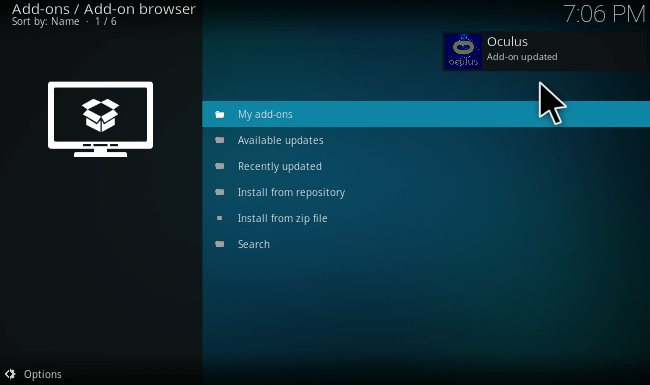650x385 pixels.
Task: Select Install from zip file
Action: pos(426,218)
